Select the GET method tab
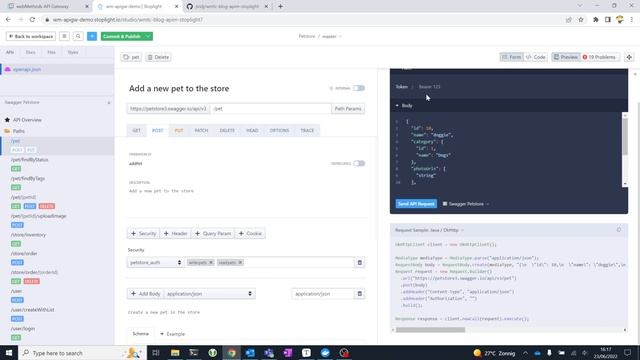640x360 pixels. point(136,130)
